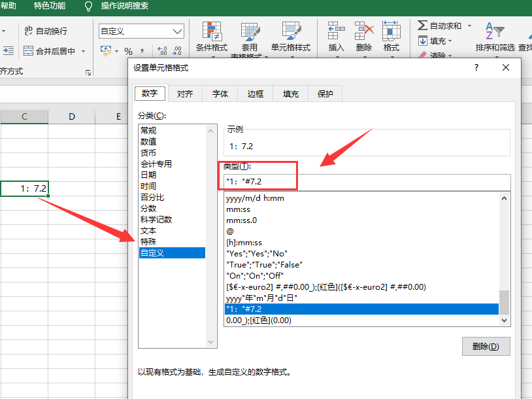Image resolution: width=532 pixels, height=399 pixels.
Task: Close the Format Cells dialog
Action: pyautogui.click(x=506, y=67)
